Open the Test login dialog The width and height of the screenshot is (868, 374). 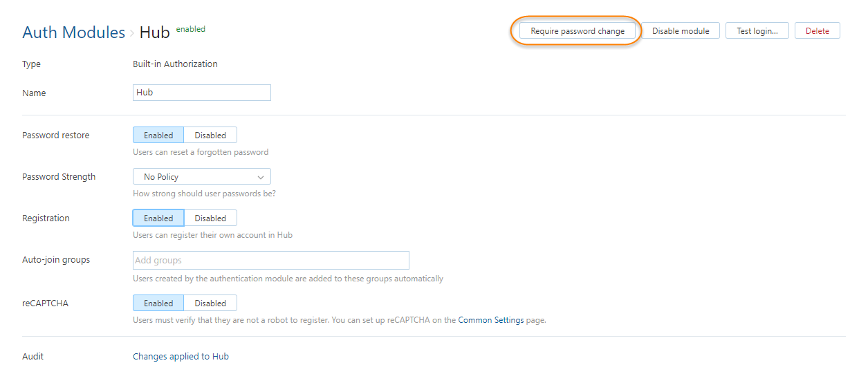(757, 31)
